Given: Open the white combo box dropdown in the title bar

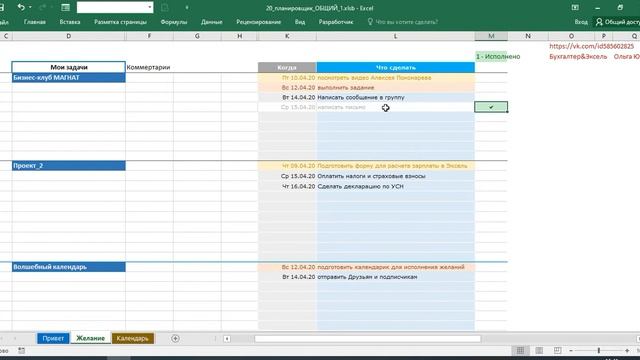Looking at the screenshot, I should tap(149, 7).
